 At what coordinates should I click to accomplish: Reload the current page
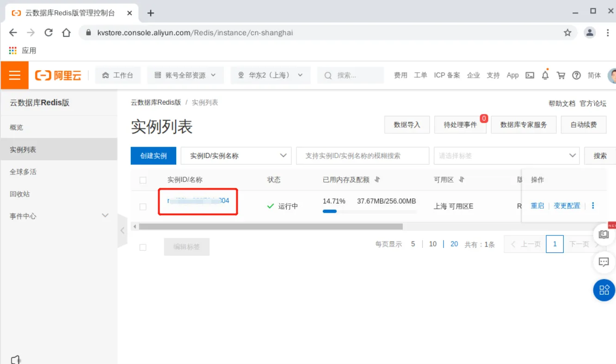48,33
